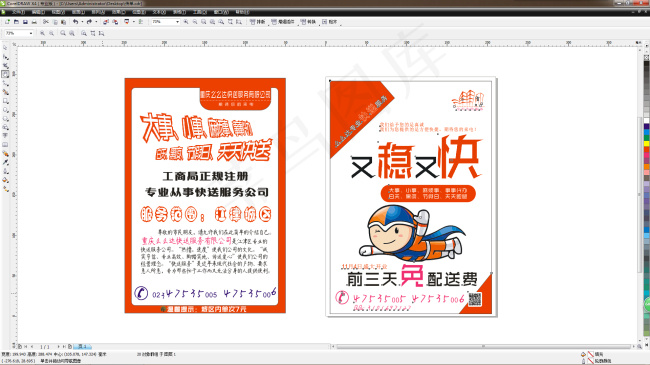Viewport: 650px width, 365px height.
Task: Click the 页 1 page tab
Action: 82,346
